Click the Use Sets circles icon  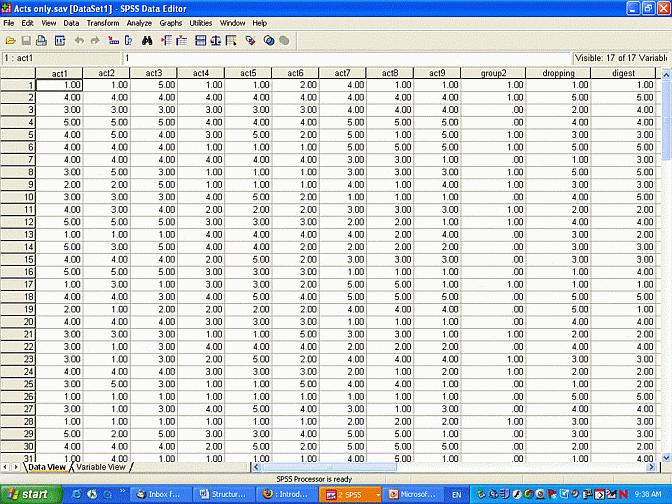pyautogui.click(x=269, y=41)
